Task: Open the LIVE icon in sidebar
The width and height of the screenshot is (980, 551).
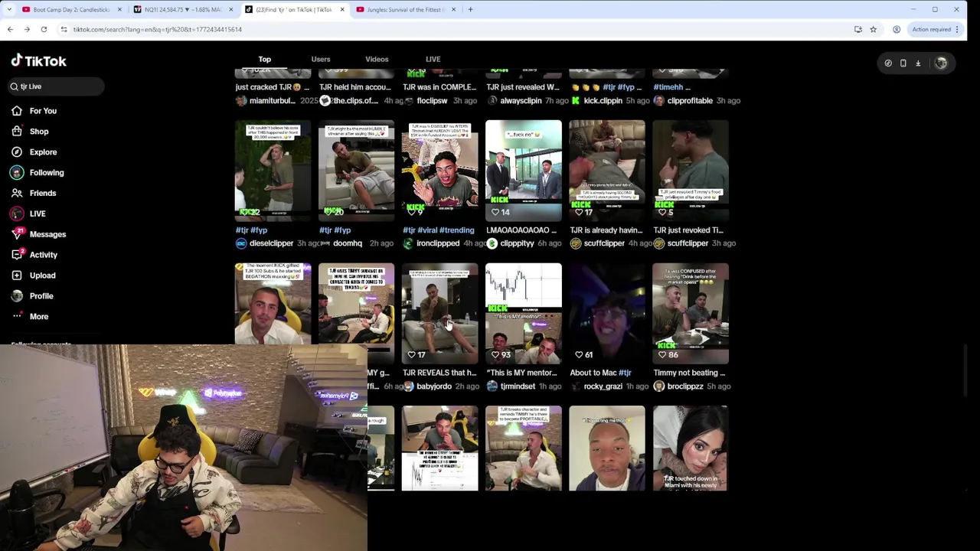Action: (x=17, y=214)
